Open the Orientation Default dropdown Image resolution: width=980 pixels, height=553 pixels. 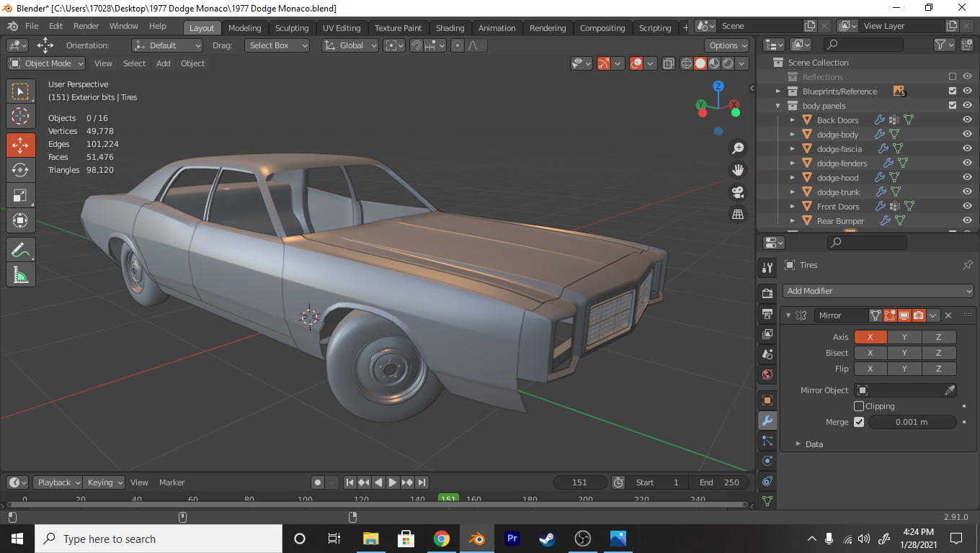tap(167, 45)
